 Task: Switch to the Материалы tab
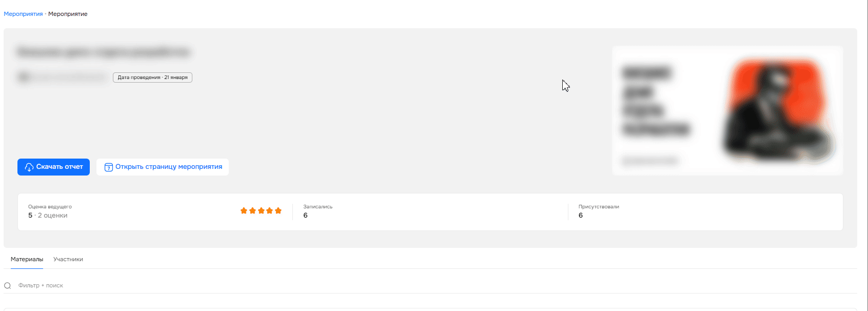pyautogui.click(x=27, y=260)
